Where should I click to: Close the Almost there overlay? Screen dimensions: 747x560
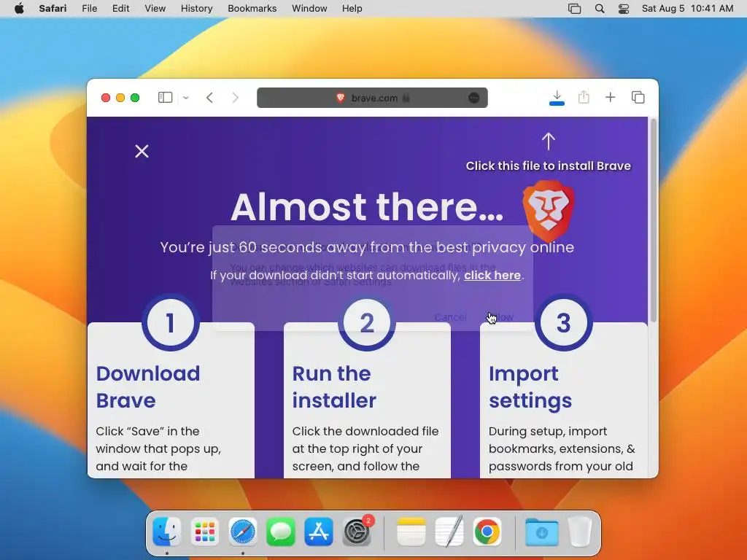pos(142,152)
